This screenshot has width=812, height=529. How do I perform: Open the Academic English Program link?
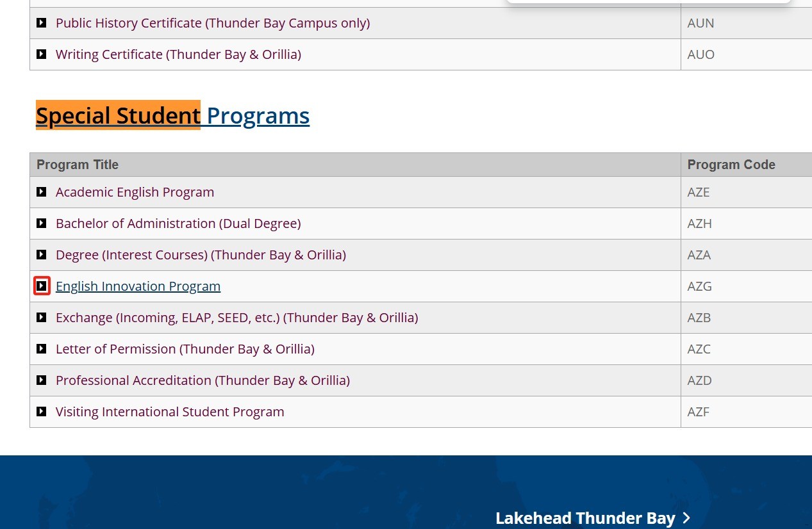pos(135,192)
